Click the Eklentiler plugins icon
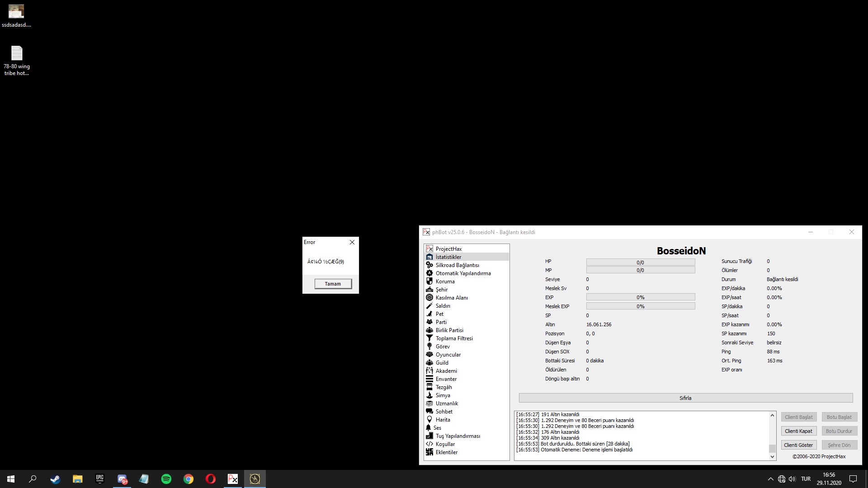 pyautogui.click(x=429, y=452)
